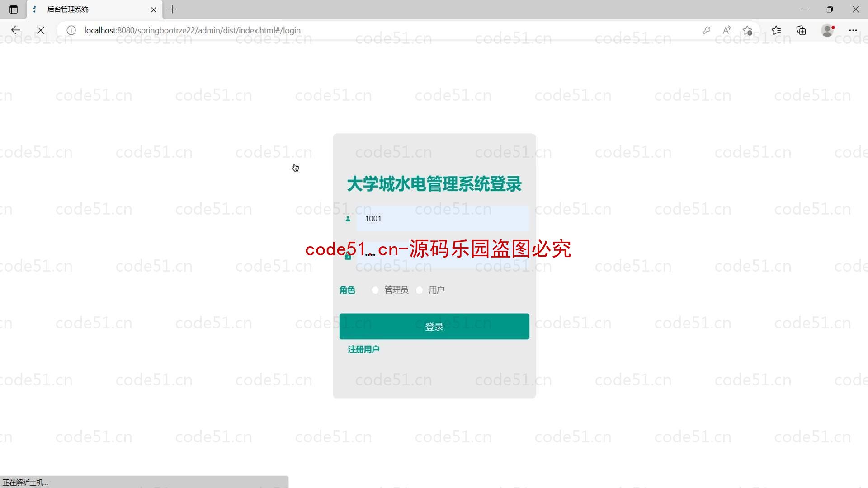Minimize the browser window
The height and width of the screenshot is (488, 868).
click(804, 9)
